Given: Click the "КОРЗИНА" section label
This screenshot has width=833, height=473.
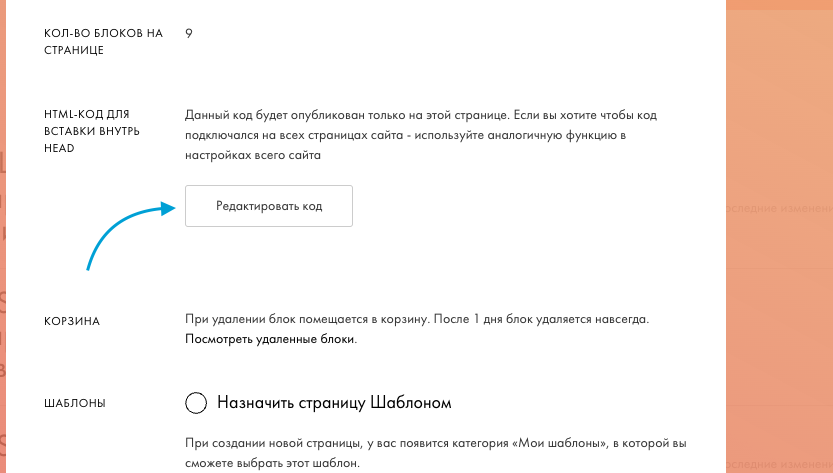Looking at the screenshot, I should click(72, 322).
